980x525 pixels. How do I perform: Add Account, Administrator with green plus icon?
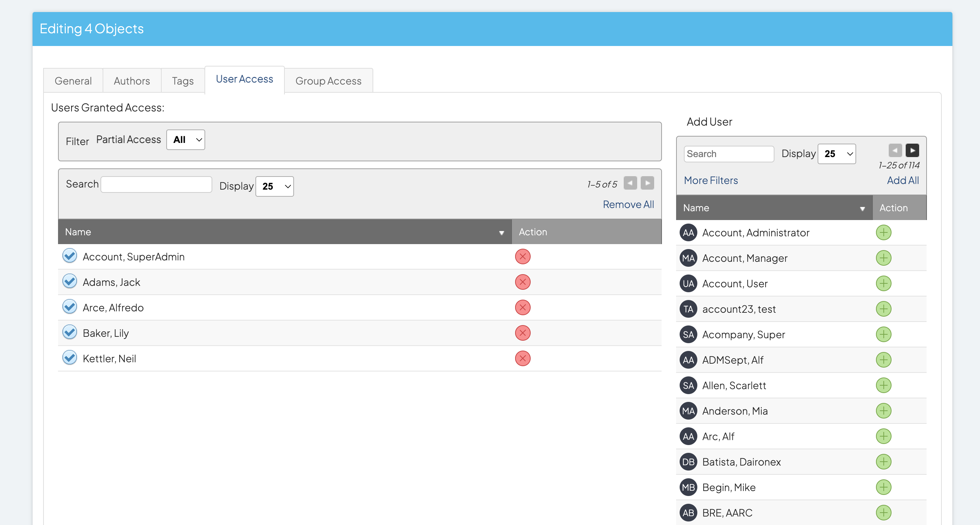click(883, 232)
